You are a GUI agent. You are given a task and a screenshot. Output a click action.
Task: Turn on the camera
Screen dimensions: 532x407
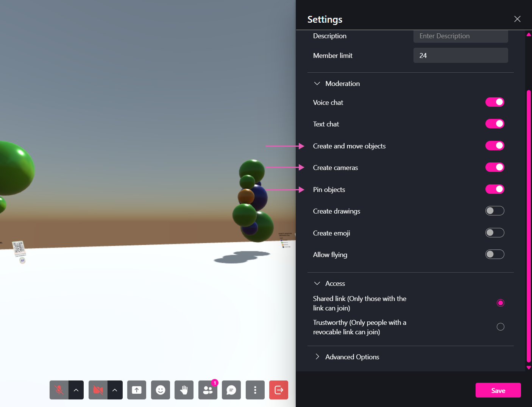[98, 390]
